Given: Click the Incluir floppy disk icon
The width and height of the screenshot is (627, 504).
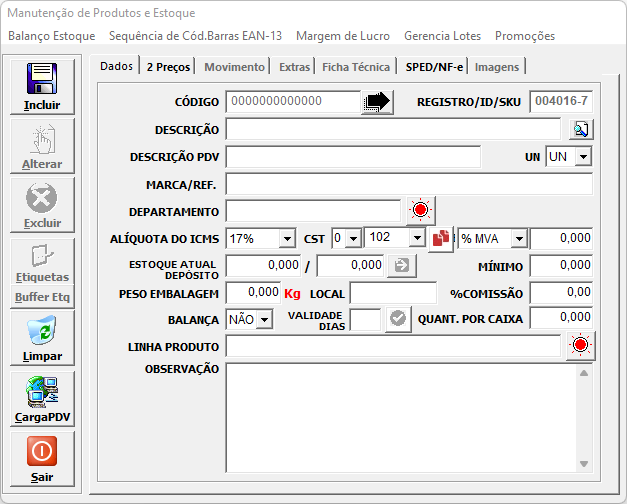Looking at the screenshot, I should click(x=42, y=79).
